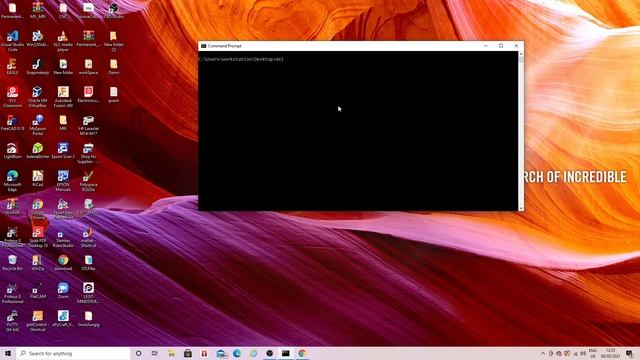640x360 pixels.
Task: Select Epson Scan 2 desktop icon
Action: (x=63, y=151)
